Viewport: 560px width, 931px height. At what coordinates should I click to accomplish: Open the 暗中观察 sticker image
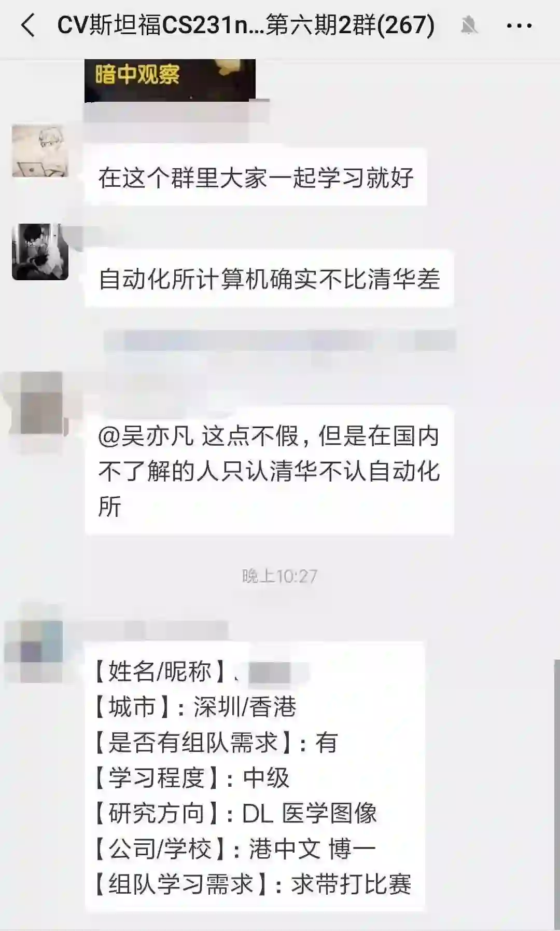pyautogui.click(x=170, y=80)
